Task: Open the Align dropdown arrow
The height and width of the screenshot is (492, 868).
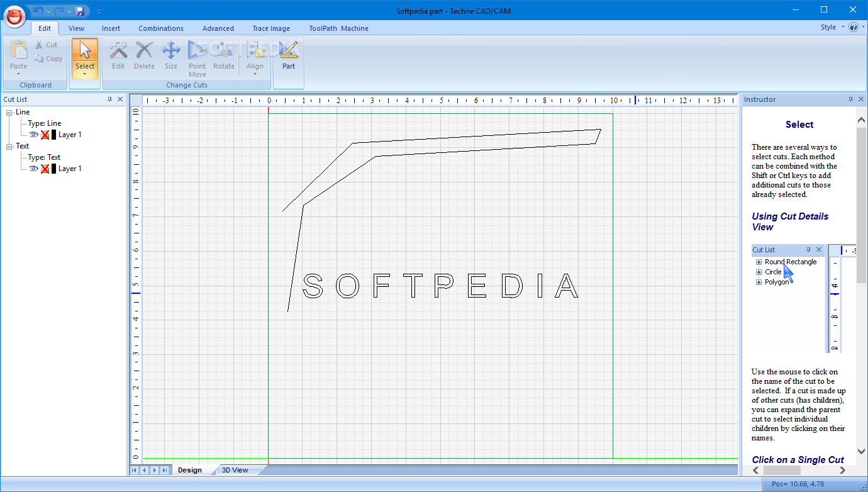Action: click(x=255, y=74)
